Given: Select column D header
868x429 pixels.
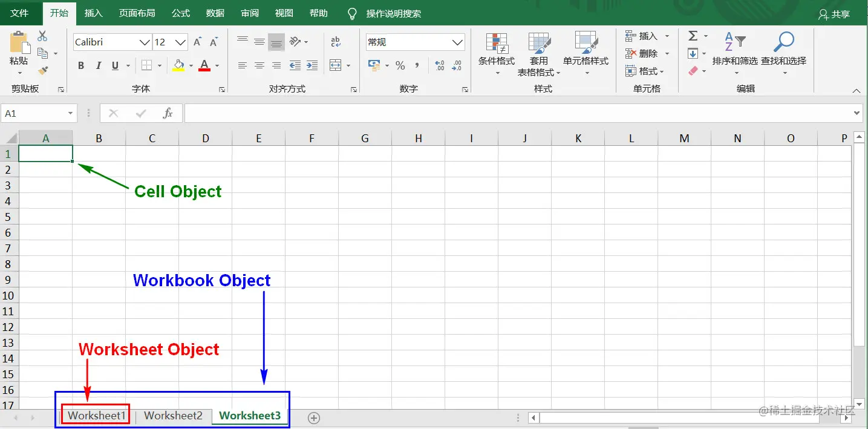Looking at the screenshot, I should click(206, 139).
